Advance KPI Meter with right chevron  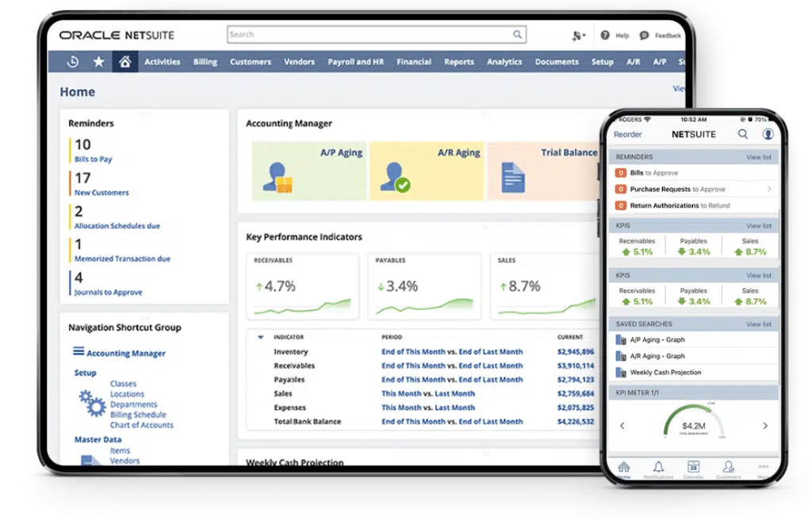(764, 425)
